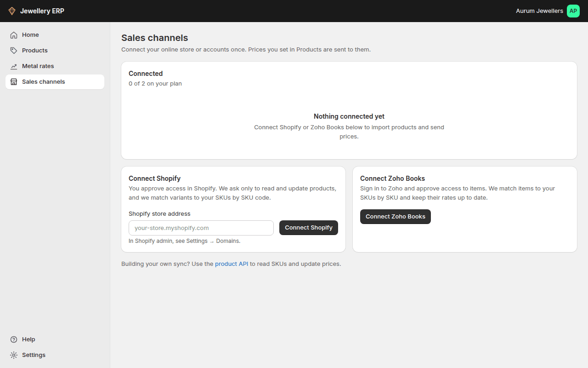Click the Connect Shopify button
Image resolution: width=588 pixels, height=368 pixels.
pos(309,228)
